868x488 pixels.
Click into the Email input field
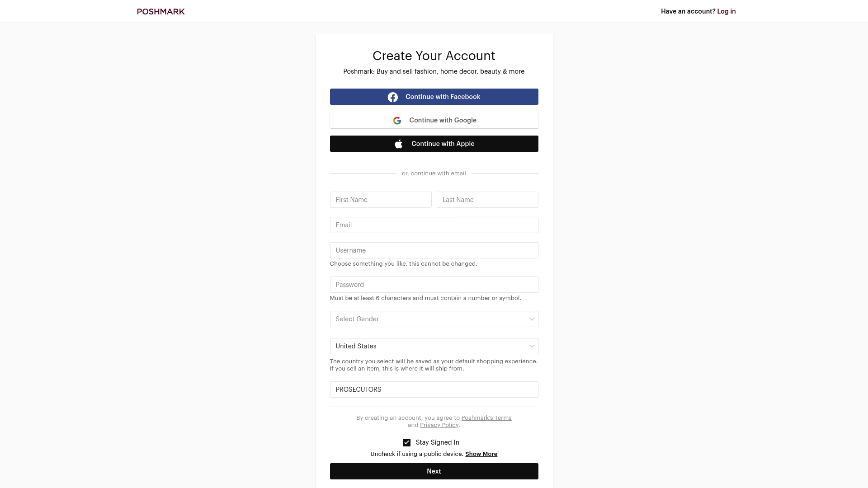coord(434,225)
